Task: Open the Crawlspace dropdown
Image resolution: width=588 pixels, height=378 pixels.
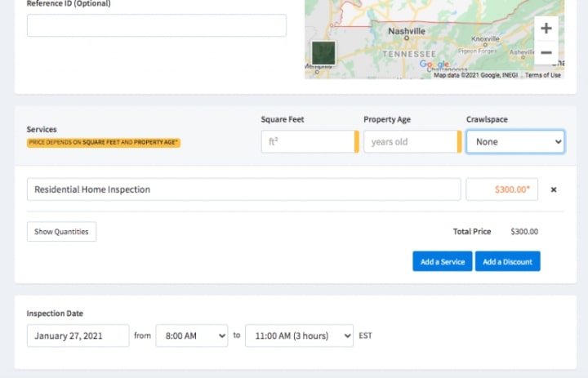Action: point(515,142)
